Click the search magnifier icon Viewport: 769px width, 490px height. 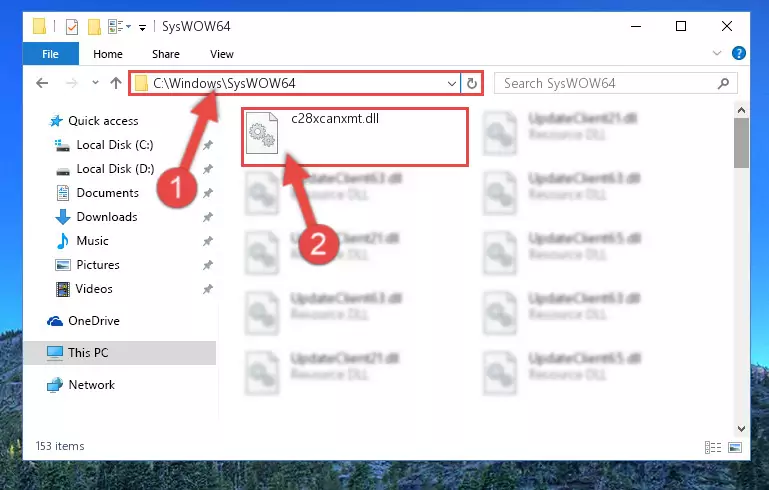point(723,83)
